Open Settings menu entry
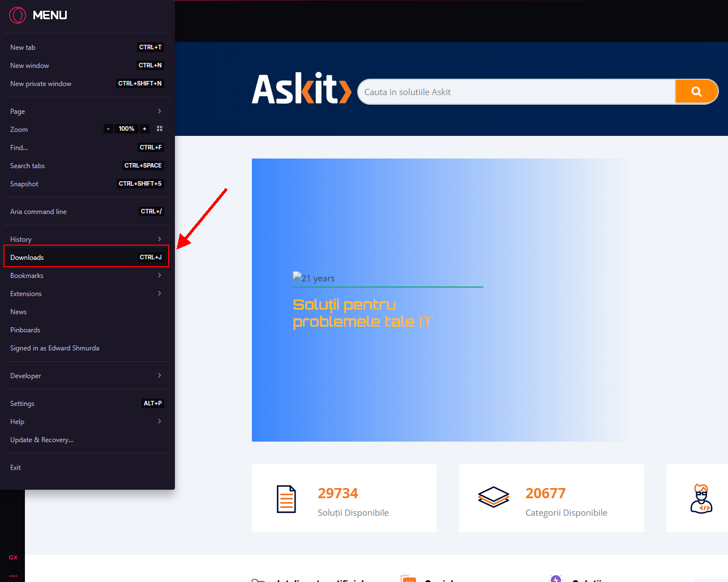 click(23, 404)
